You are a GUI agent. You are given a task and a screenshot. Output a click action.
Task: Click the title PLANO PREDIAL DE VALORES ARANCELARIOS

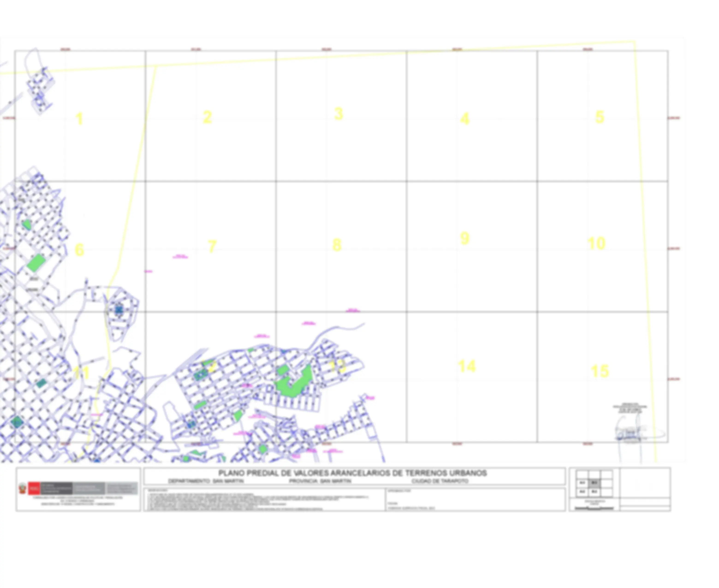pos(352,473)
